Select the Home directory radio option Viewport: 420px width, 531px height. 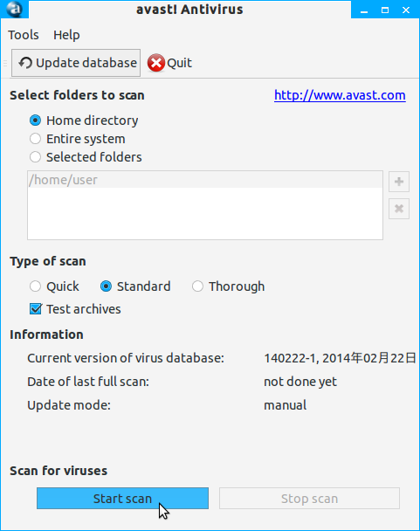click(x=35, y=121)
